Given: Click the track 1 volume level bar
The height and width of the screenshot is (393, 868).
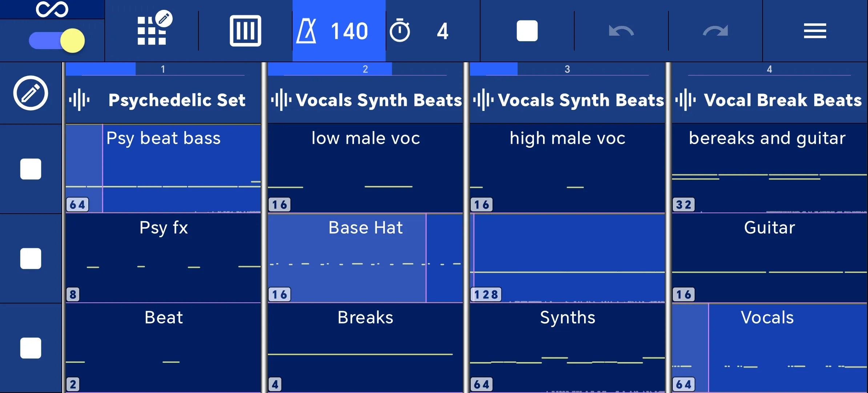Looking at the screenshot, I should [x=163, y=69].
